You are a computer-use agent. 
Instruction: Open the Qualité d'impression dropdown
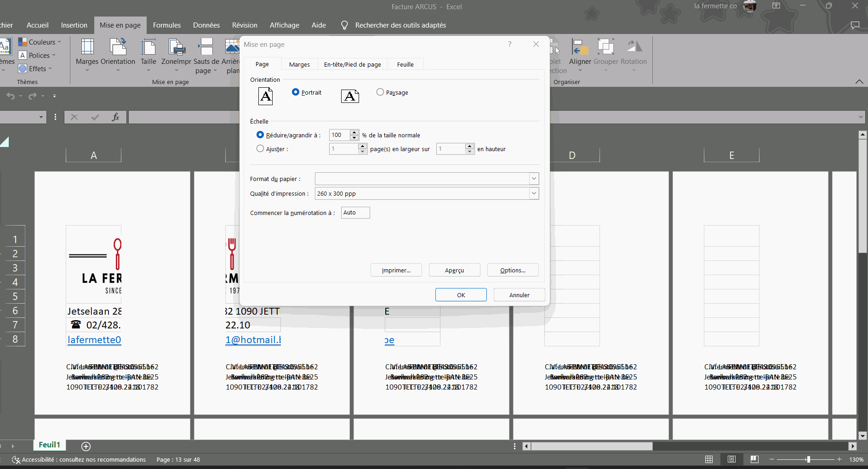click(534, 193)
